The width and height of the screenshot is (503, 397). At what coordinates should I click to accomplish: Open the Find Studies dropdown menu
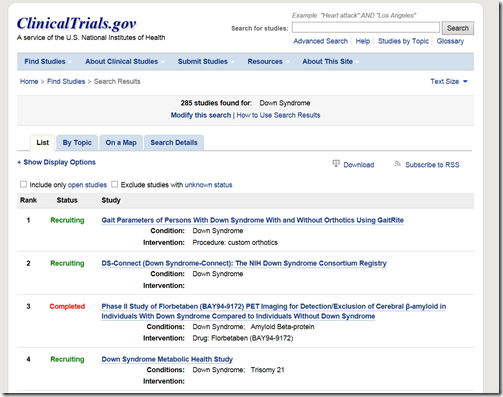(48, 62)
